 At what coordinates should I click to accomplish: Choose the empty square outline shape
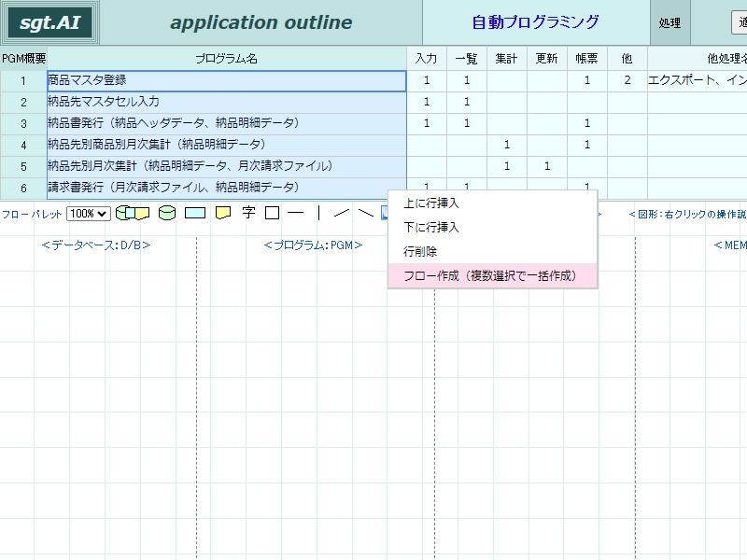pyautogui.click(x=272, y=213)
